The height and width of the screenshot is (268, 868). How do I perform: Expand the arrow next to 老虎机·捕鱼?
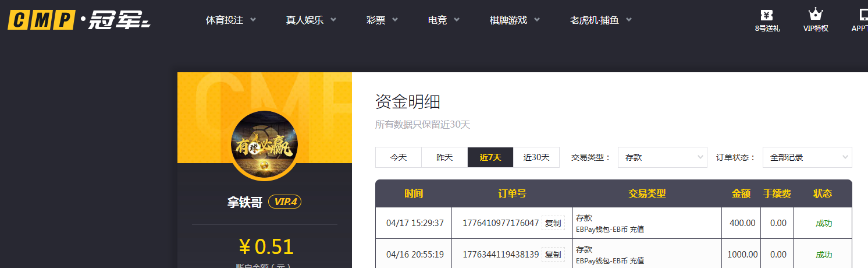coord(629,20)
